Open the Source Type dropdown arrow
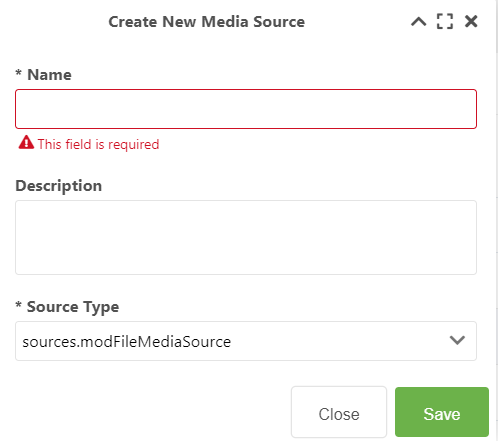The width and height of the screenshot is (498, 441). (457, 340)
